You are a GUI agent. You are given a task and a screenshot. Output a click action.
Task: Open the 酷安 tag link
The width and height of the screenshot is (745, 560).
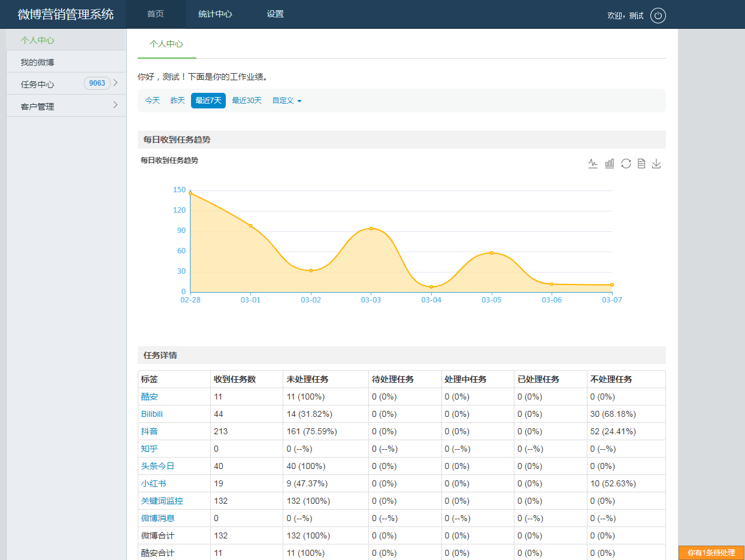point(150,396)
